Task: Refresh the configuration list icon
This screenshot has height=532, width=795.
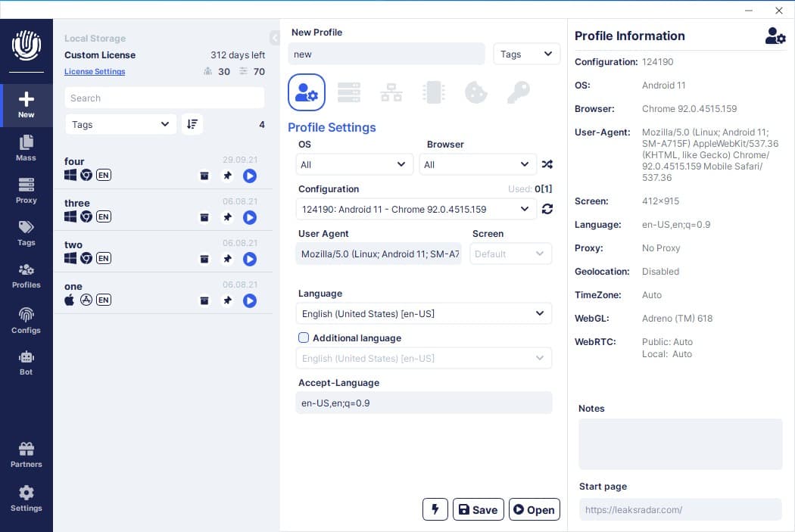Action: pyautogui.click(x=547, y=209)
